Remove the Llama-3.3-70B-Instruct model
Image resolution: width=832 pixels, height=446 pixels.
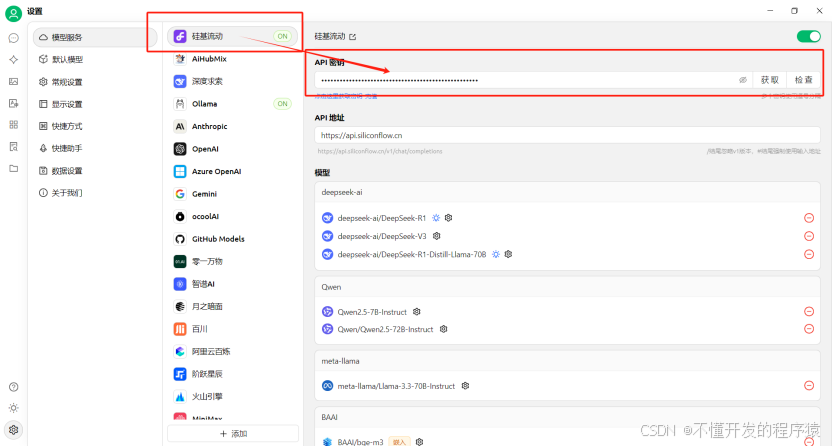tap(809, 386)
